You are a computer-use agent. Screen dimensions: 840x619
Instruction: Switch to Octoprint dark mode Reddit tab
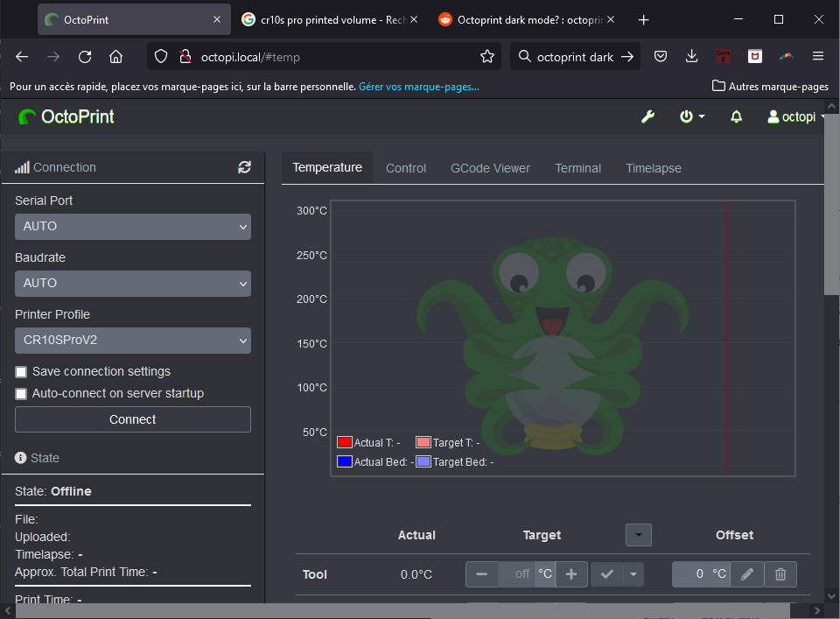click(x=528, y=20)
